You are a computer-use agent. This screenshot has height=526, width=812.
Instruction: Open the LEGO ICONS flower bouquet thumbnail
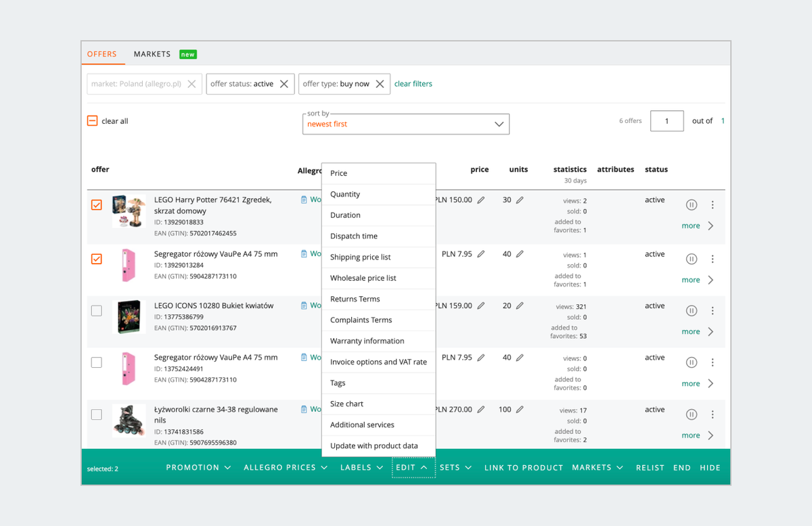coord(129,316)
